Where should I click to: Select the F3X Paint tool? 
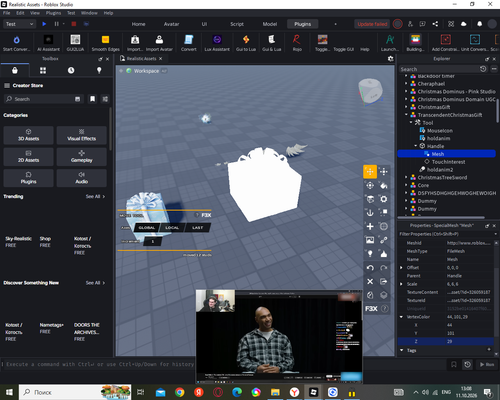[x=384, y=185]
